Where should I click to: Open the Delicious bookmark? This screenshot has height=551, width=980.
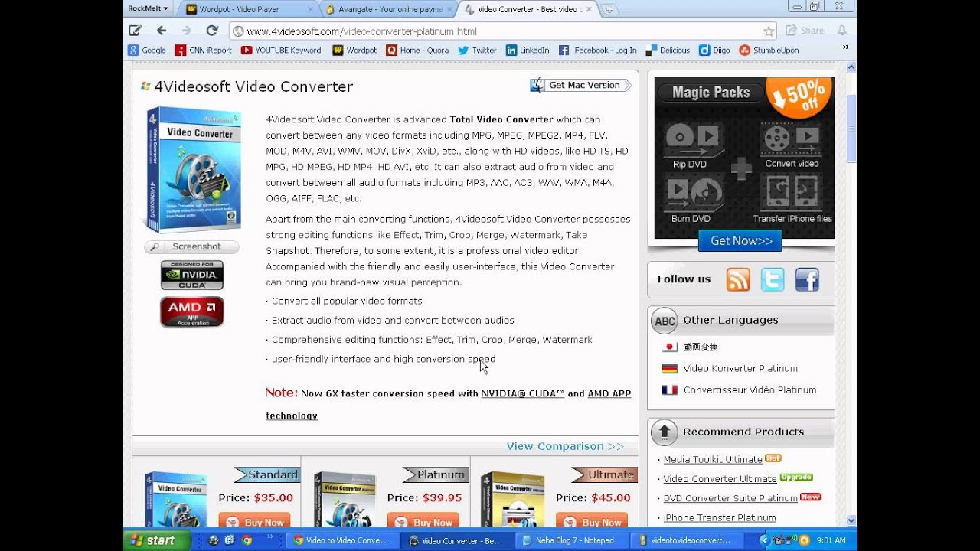[668, 51]
